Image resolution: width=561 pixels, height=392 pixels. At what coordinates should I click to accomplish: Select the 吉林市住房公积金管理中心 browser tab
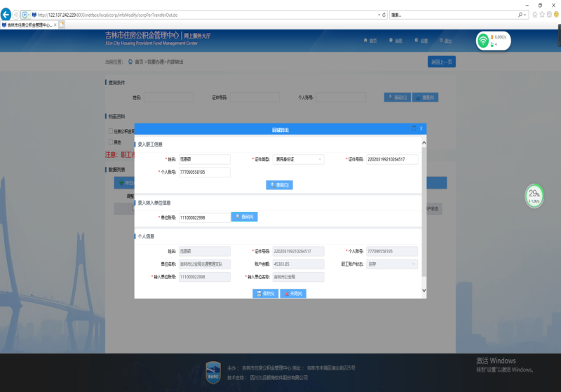coord(28,25)
